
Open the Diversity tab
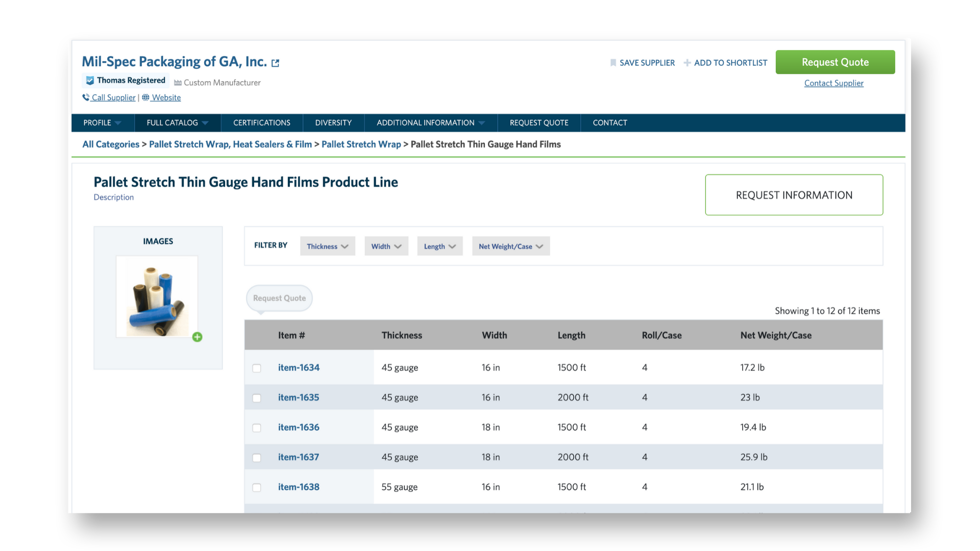pos(333,123)
